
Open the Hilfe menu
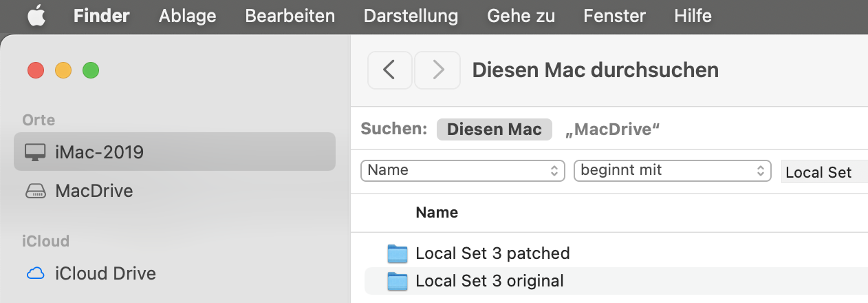(693, 15)
